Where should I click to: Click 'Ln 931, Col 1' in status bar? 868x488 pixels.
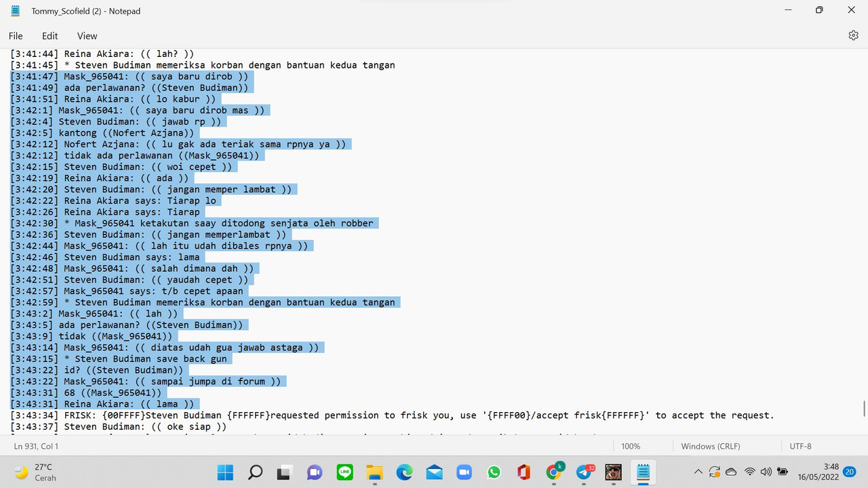point(36,446)
